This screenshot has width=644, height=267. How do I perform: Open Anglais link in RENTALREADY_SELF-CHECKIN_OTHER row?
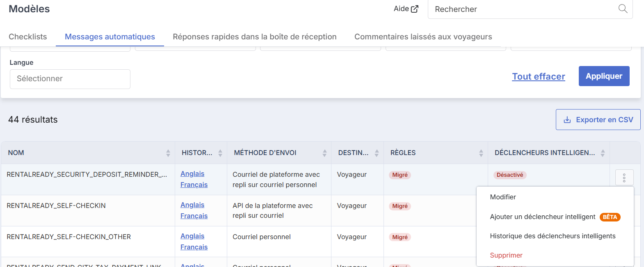[192, 236]
